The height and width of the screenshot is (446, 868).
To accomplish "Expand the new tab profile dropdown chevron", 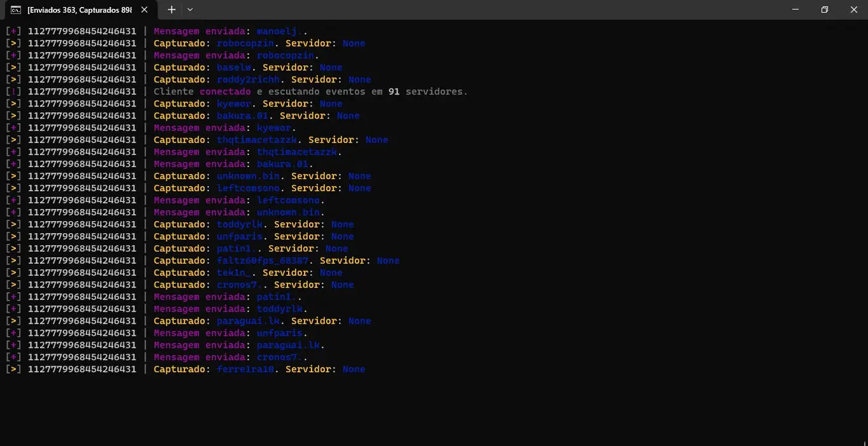I will pos(190,10).
